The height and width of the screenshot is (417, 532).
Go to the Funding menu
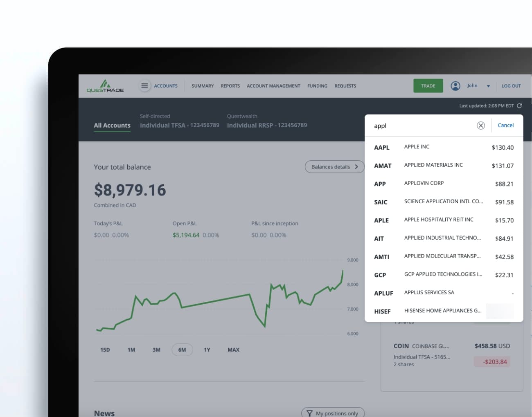click(x=317, y=86)
